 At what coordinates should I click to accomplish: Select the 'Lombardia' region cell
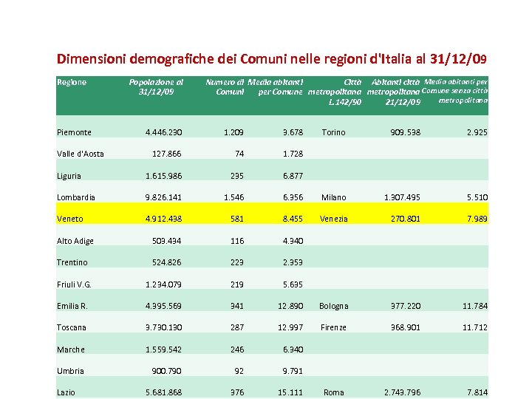76,197
